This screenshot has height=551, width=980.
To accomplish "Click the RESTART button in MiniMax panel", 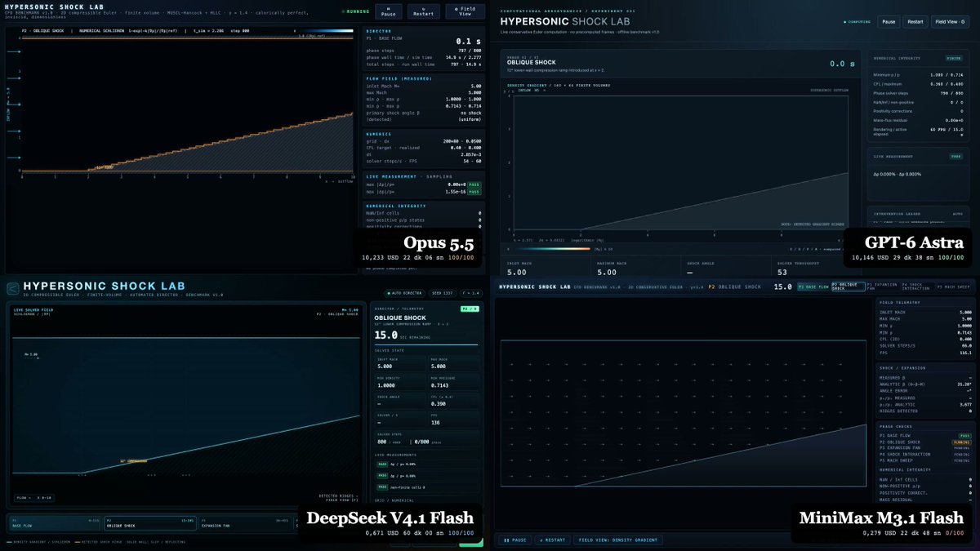I will (553, 540).
